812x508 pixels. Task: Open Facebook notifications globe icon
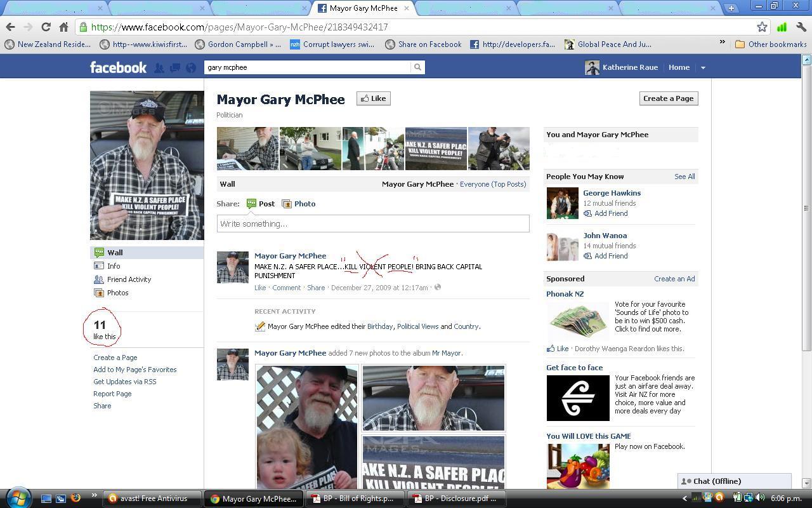pos(190,67)
